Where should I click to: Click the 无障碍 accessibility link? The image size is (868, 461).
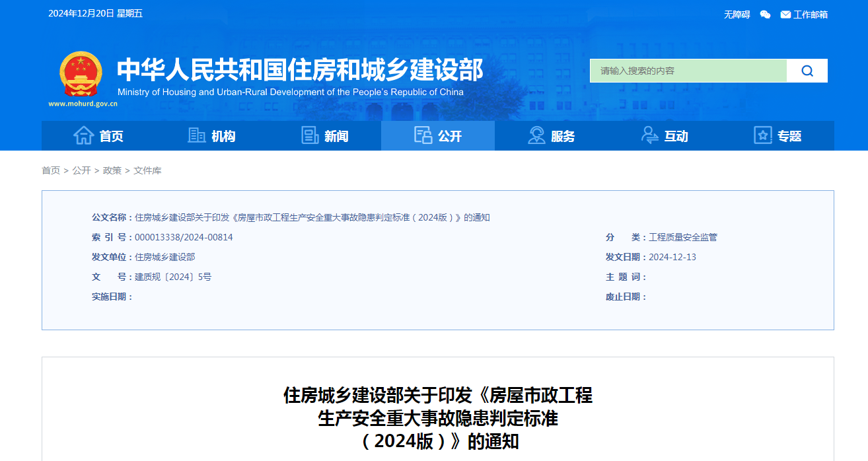(737, 15)
